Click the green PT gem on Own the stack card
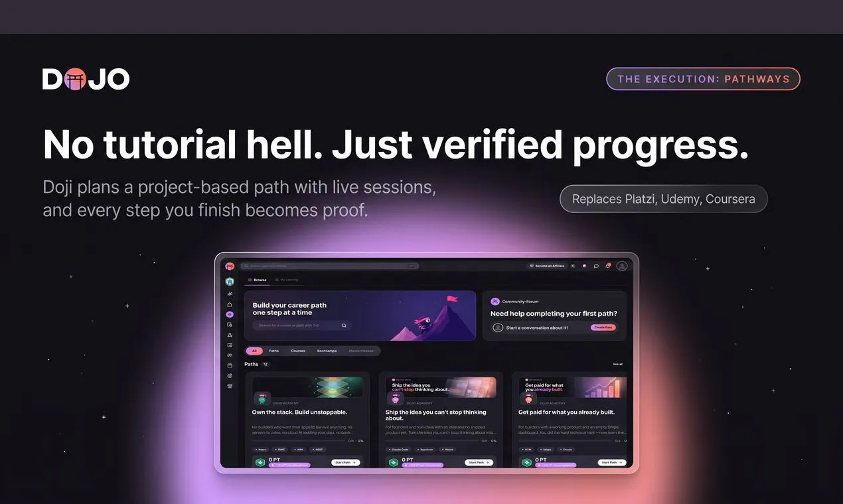 260,462
